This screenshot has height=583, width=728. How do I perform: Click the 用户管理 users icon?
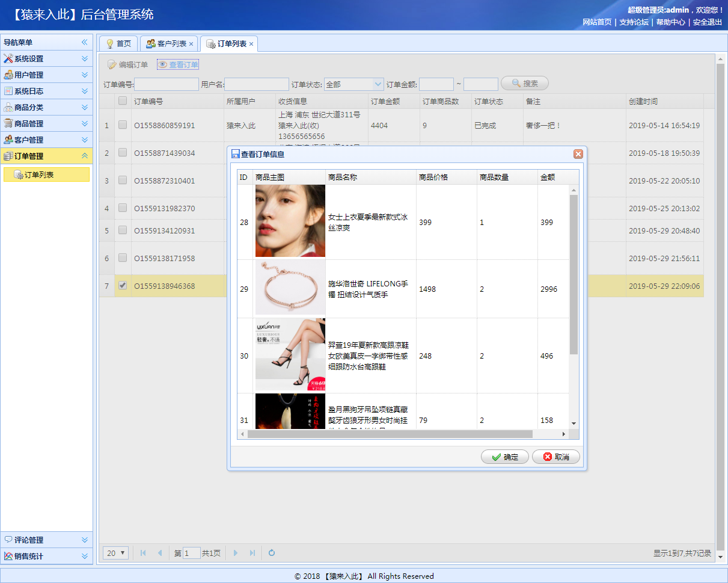click(8, 75)
